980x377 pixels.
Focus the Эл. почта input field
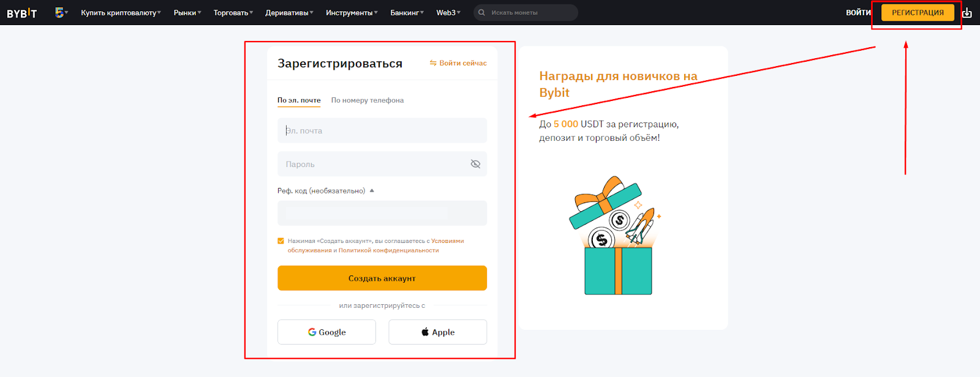(x=382, y=130)
